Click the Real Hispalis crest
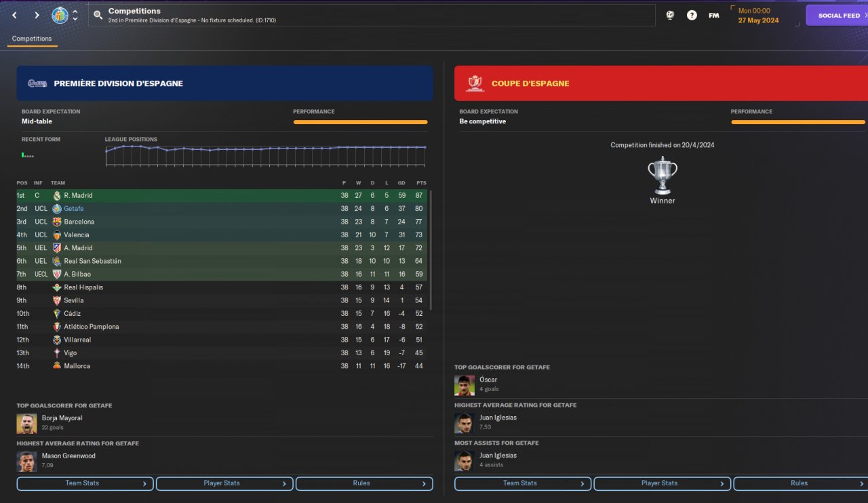This screenshot has height=503, width=868. tap(57, 287)
